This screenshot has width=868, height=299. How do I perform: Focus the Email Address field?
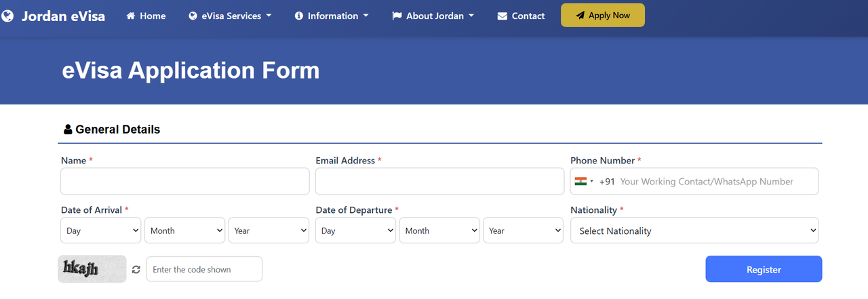(x=439, y=181)
